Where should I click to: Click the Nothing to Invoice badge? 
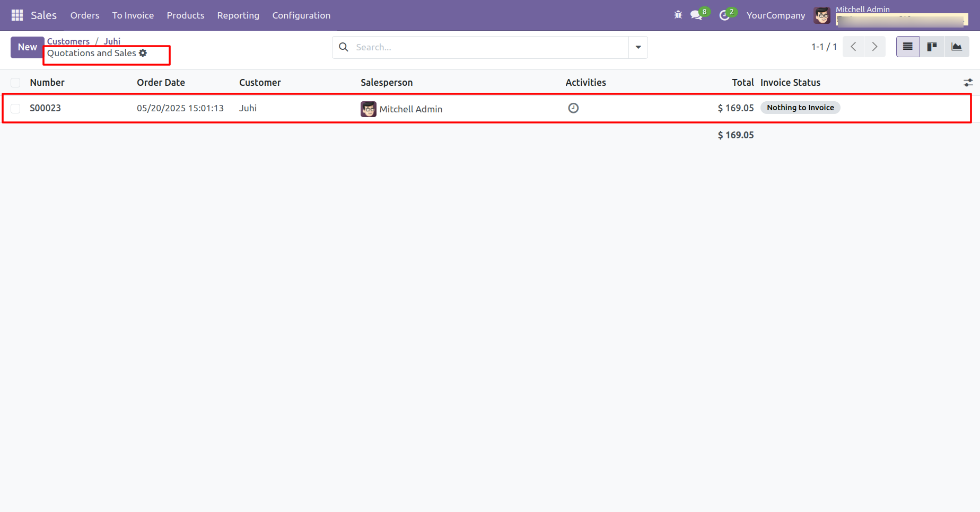[800, 108]
